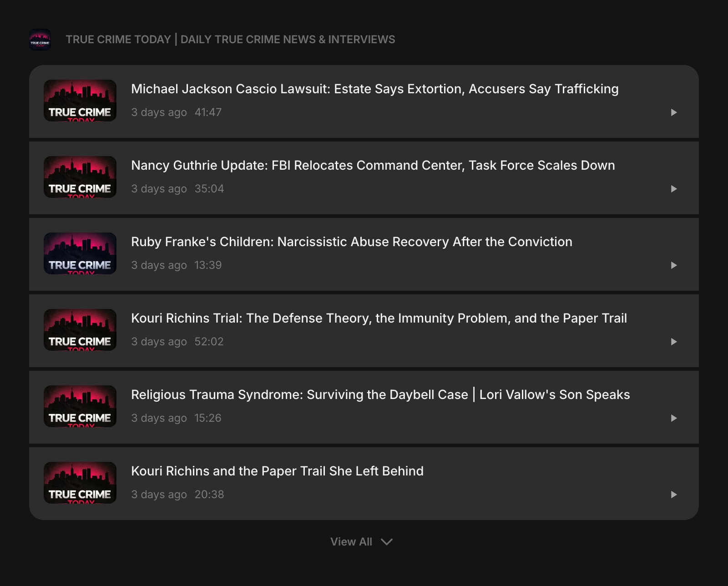This screenshot has height=586, width=728.
Task: Select the Ruby Franke episode cover art
Action: [80, 253]
